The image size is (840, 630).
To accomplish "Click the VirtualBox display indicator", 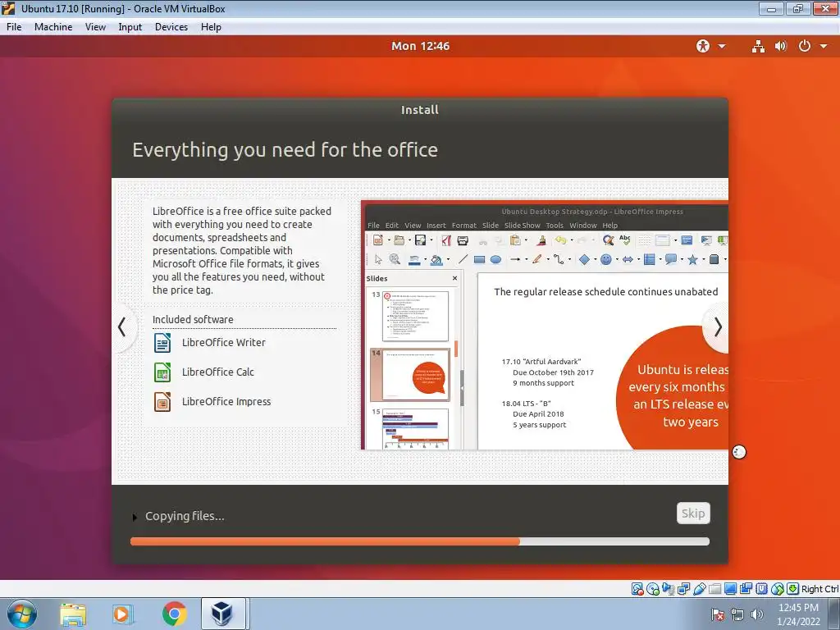I will click(x=730, y=589).
